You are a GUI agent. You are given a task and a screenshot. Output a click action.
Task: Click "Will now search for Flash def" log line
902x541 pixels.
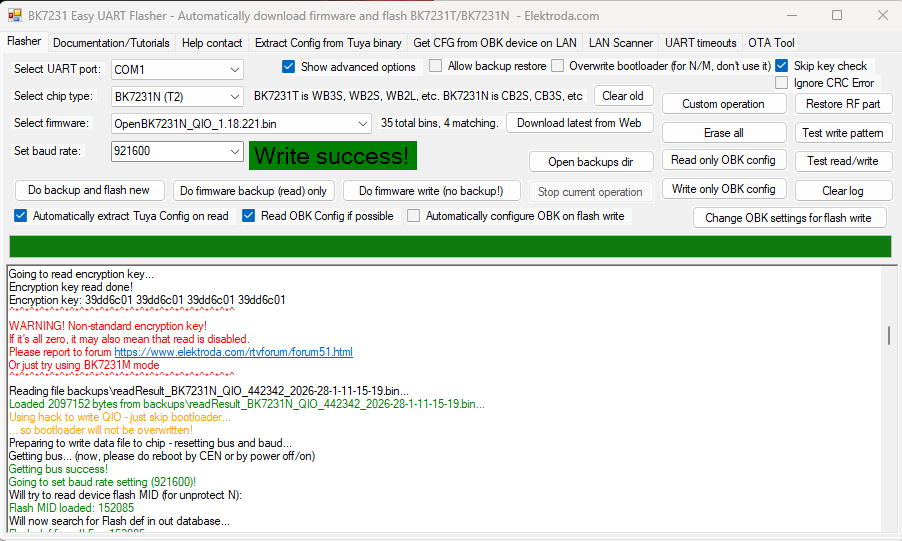click(x=119, y=521)
